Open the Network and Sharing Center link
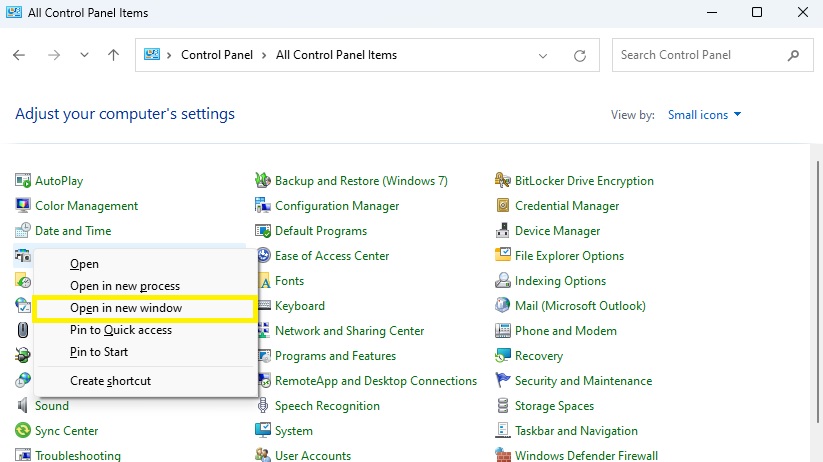823x462 pixels. [x=349, y=331]
